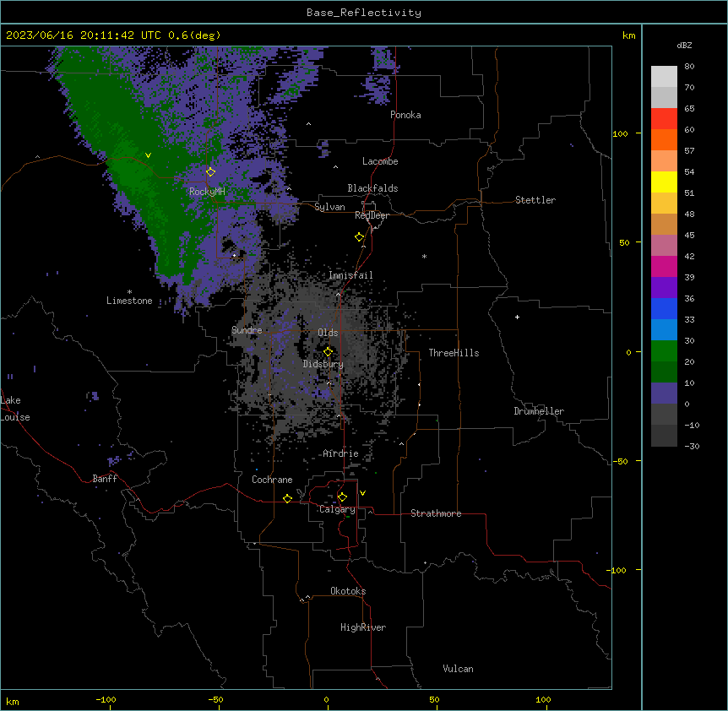
Task: Select the Lake Louise label
Action: pyautogui.click(x=15, y=409)
